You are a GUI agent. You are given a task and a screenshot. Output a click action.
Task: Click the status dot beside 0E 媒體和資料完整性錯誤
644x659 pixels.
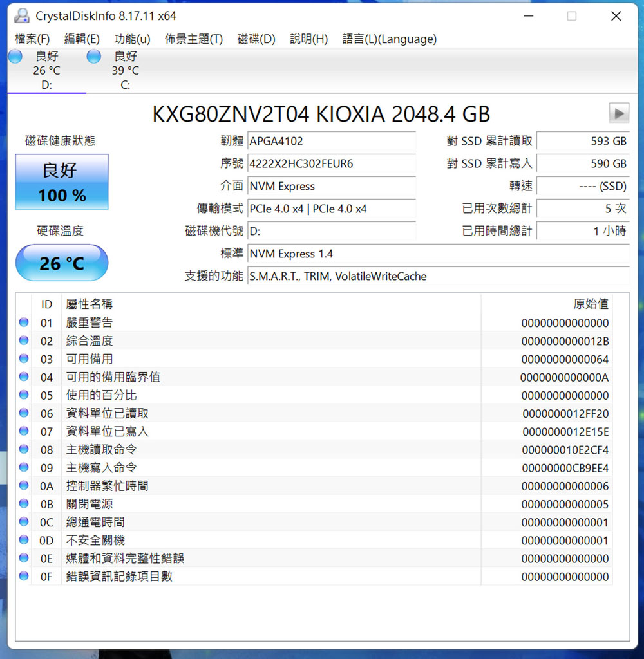pos(24,559)
